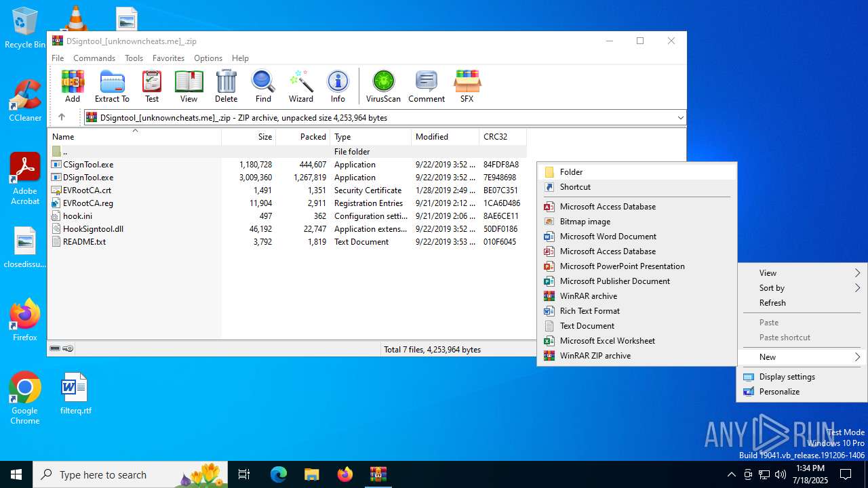868x488 pixels.
Task: Click the Recycle Bin desktop icon
Action: pyautogui.click(x=25, y=28)
